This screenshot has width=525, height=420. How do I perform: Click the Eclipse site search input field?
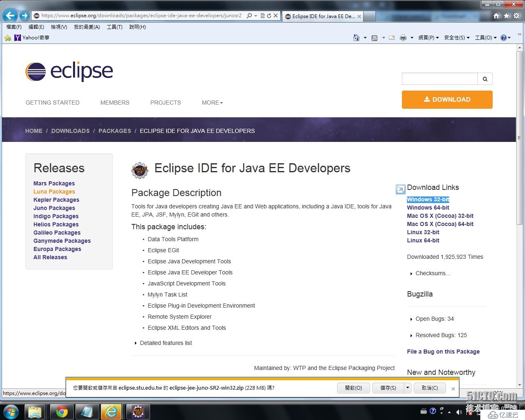tap(440, 79)
